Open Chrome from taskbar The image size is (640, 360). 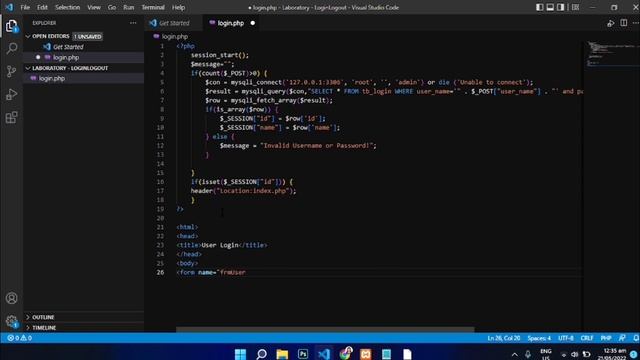click(345, 353)
